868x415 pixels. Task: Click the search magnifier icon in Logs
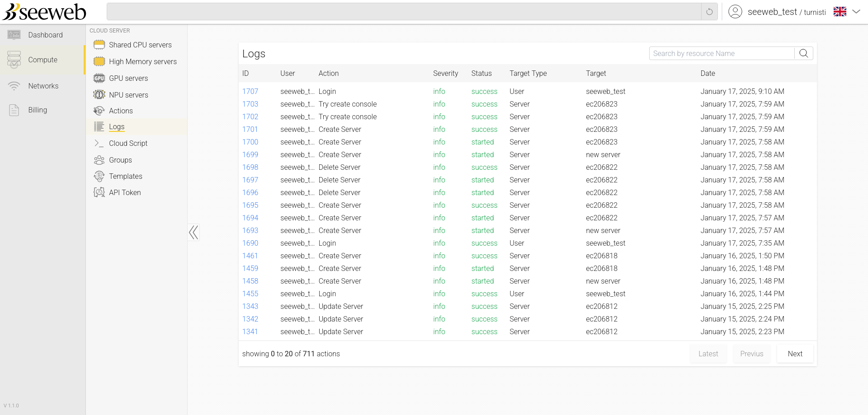click(x=804, y=53)
